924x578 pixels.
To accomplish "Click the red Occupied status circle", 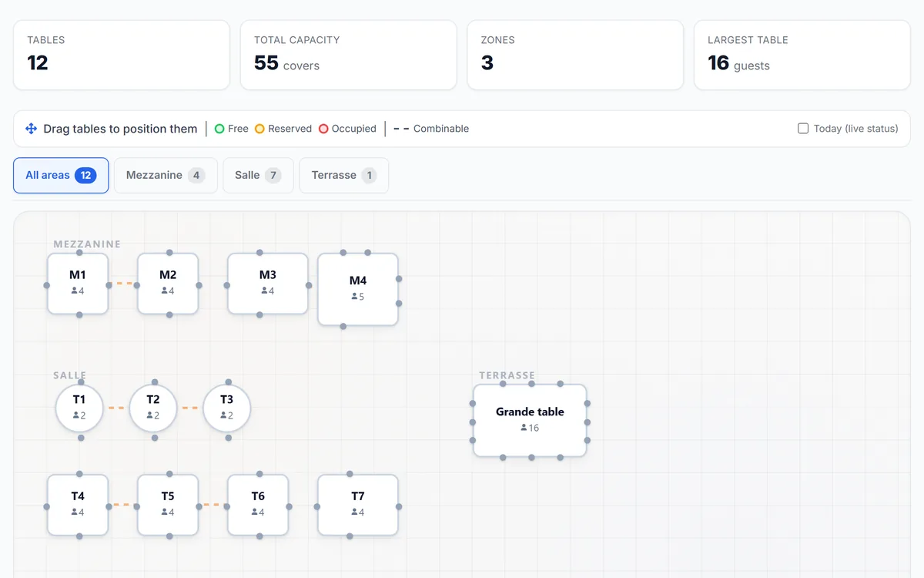I will click(x=323, y=129).
